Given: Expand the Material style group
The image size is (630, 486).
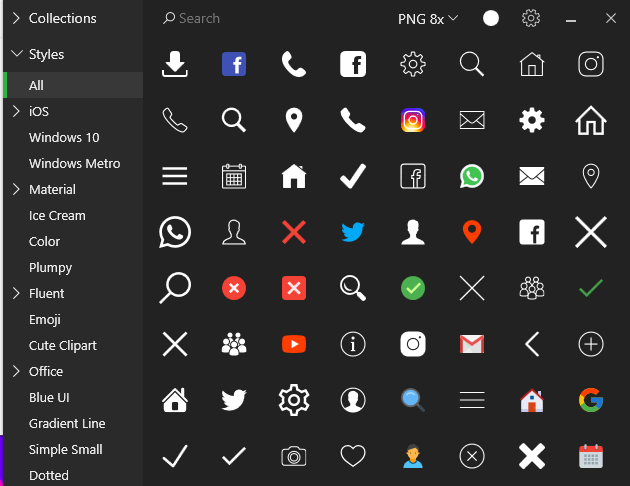Looking at the screenshot, I should coord(16,189).
